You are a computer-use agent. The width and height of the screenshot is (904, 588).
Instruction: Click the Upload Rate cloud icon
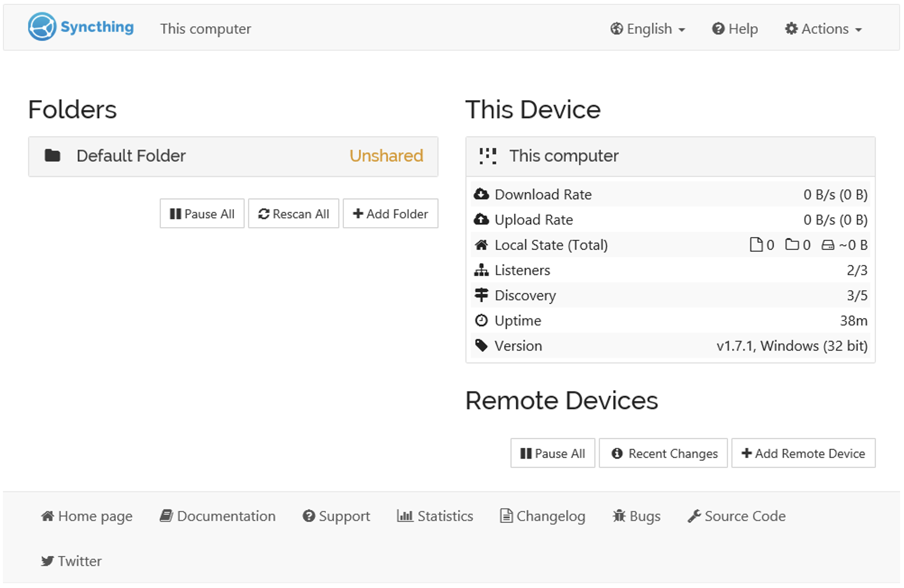[482, 219]
